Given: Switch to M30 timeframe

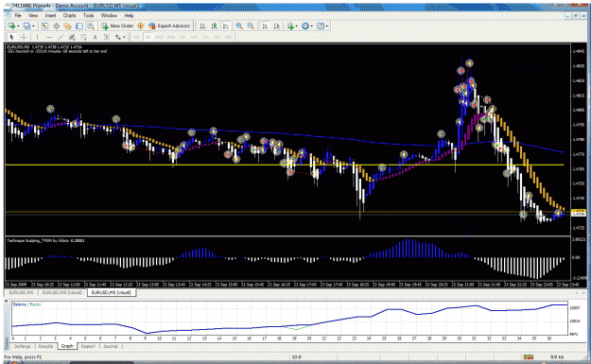Looking at the screenshot, I should (x=171, y=37).
